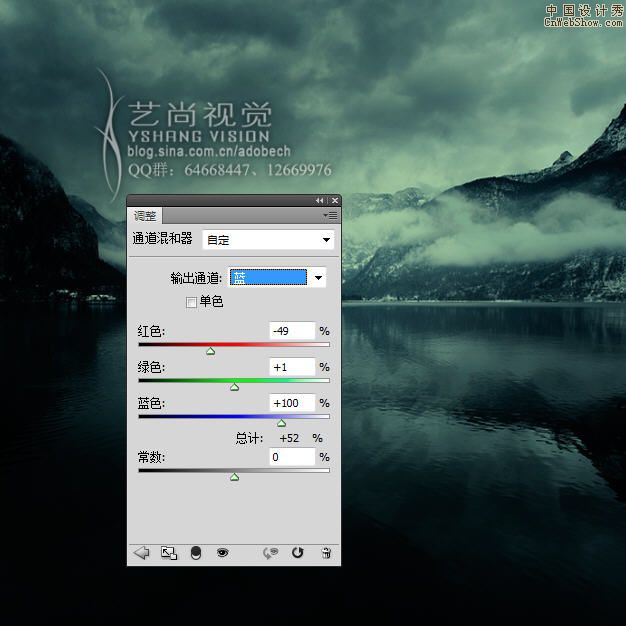Screen dimensions: 626x626
Task: Click the 蓝色 label
Action: point(151,403)
